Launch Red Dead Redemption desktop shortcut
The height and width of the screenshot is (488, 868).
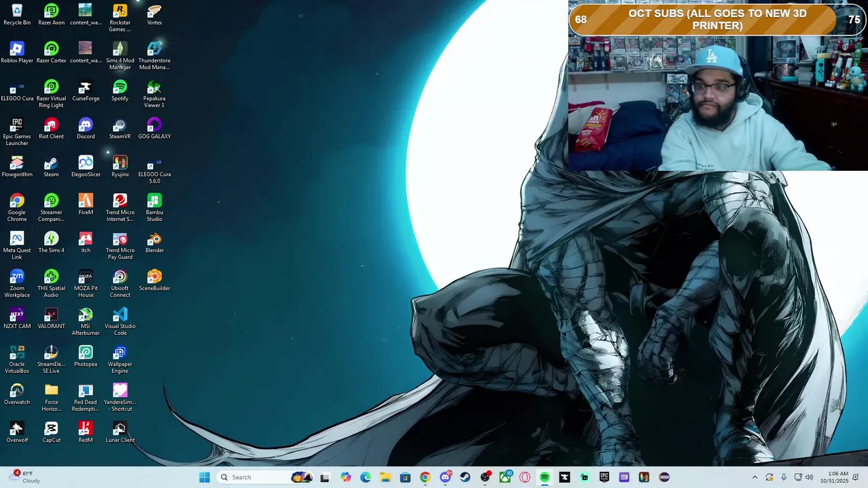pyautogui.click(x=85, y=397)
